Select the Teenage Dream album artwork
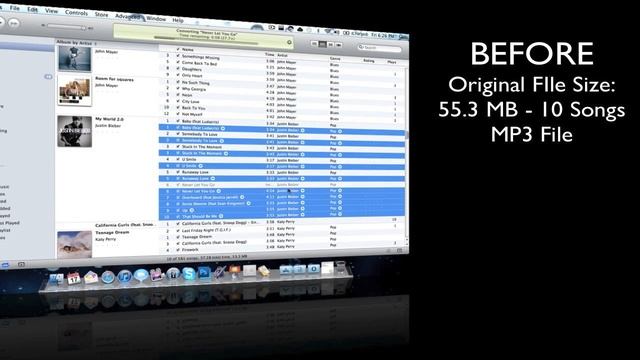 pyautogui.click(x=74, y=244)
